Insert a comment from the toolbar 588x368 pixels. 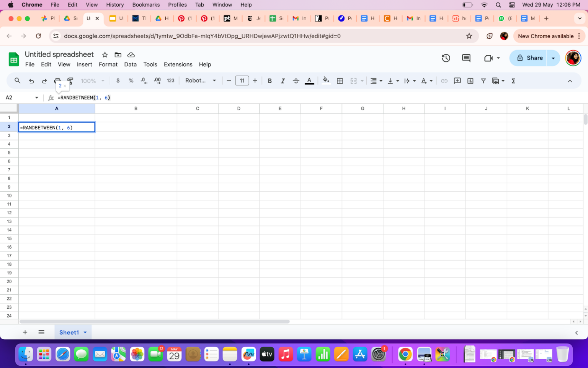tap(457, 81)
